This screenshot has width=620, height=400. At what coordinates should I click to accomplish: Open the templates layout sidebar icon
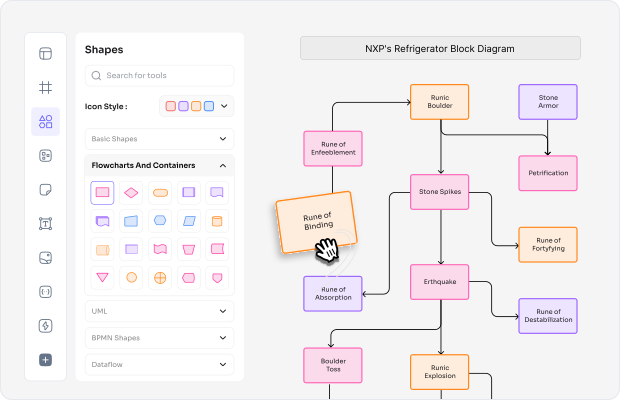point(45,53)
